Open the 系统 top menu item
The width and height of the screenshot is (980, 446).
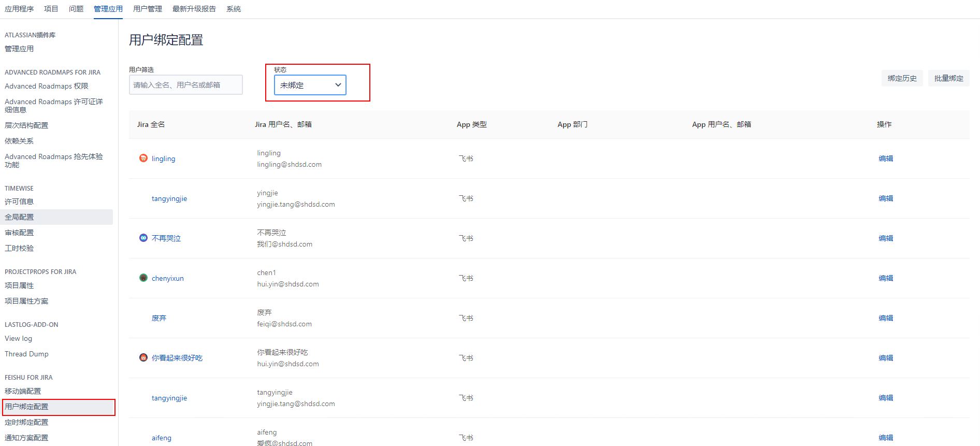(x=233, y=9)
